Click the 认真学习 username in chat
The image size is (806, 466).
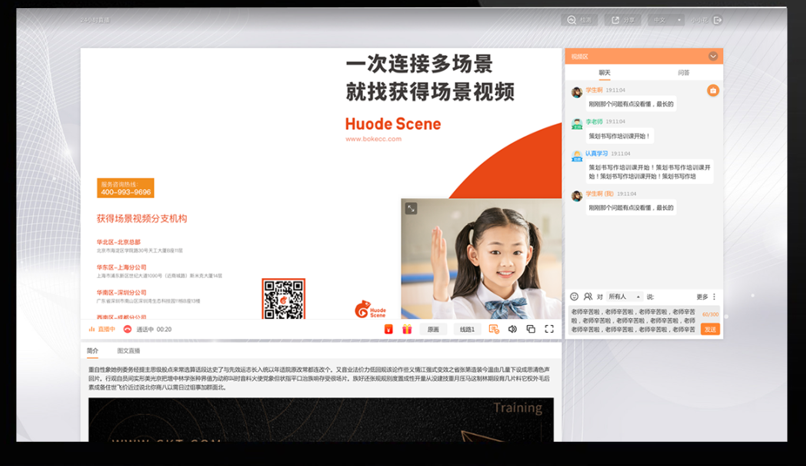click(596, 153)
